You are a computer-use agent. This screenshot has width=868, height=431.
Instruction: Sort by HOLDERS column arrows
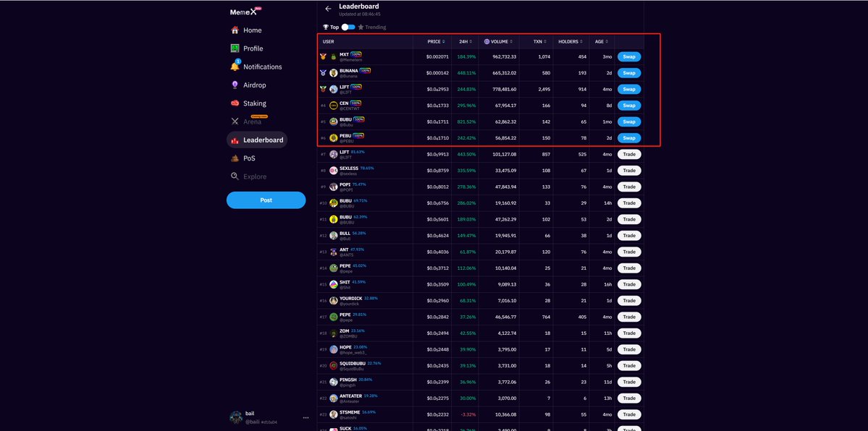(581, 41)
